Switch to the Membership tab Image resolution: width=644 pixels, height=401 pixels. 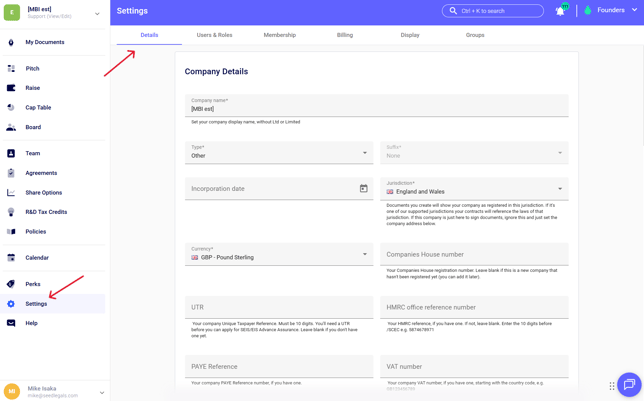coord(279,35)
